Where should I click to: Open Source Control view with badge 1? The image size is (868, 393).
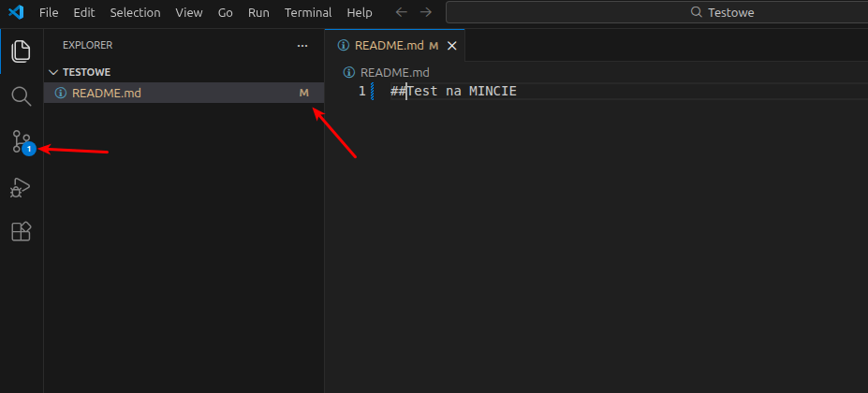[22, 141]
